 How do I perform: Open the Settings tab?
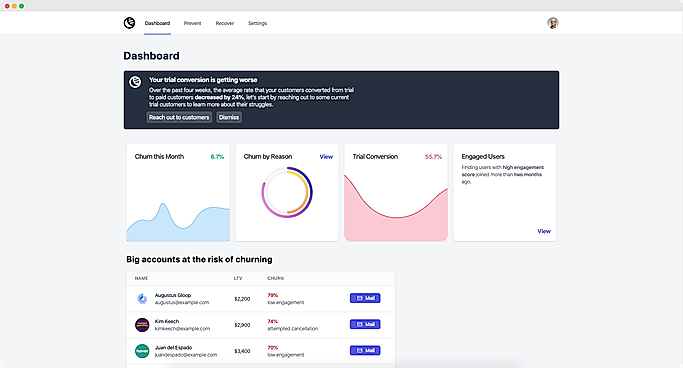point(257,23)
